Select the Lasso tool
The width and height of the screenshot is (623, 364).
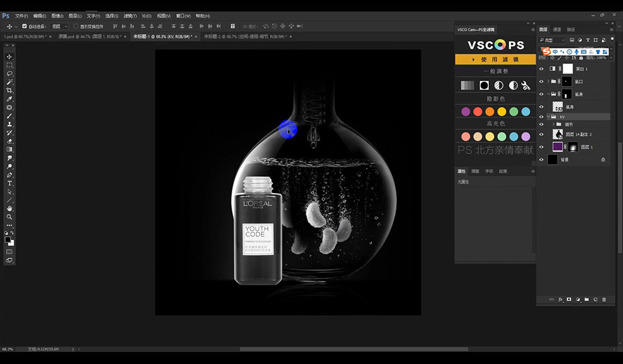[9, 74]
